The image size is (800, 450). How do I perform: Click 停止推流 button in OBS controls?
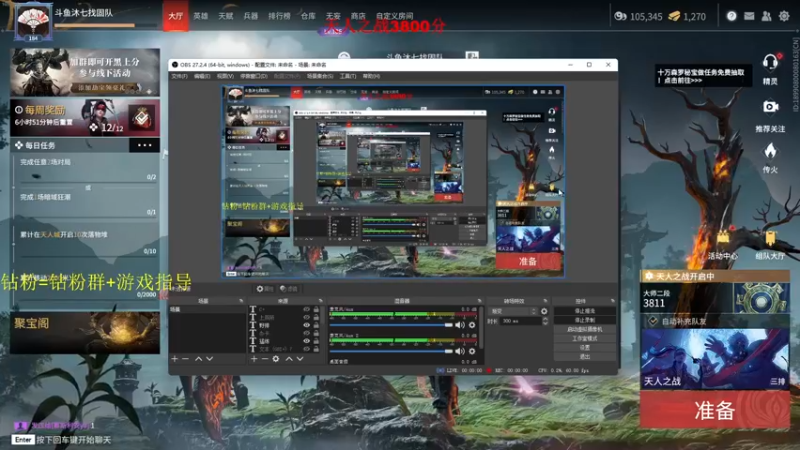coord(585,311)
